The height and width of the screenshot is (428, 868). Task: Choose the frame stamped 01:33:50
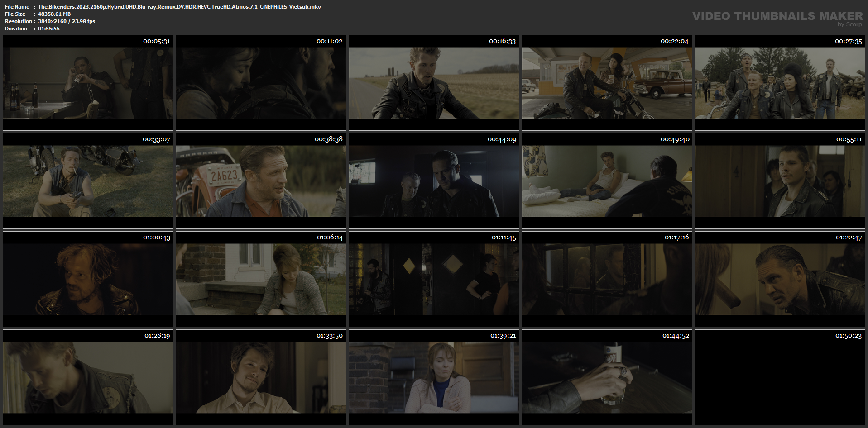pos(261,377)
